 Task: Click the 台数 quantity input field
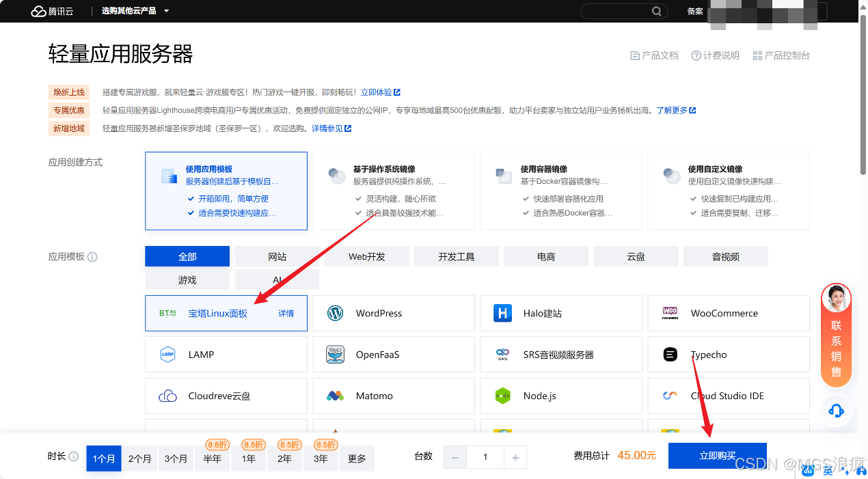pyautogui.click(x=485, y=457)
